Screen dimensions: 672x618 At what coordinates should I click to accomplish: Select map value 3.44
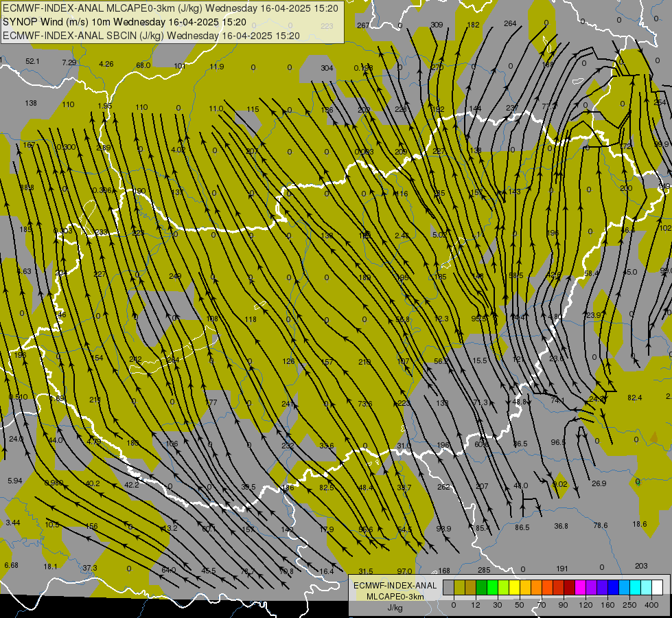13,523
